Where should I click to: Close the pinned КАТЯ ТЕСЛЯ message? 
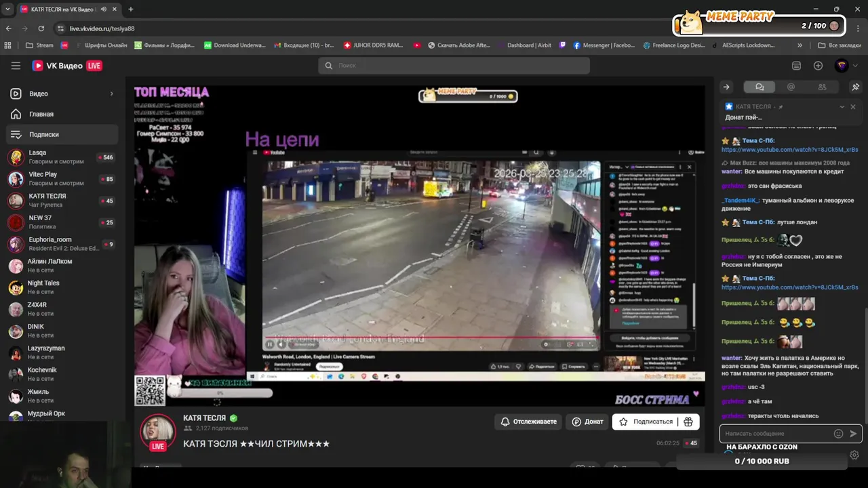853,106
